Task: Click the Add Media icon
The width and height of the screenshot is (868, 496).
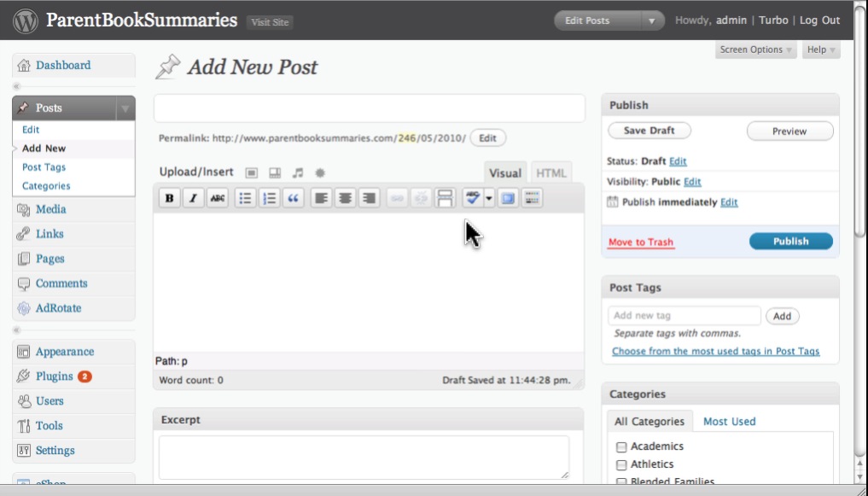Action: tap(320, 173)
